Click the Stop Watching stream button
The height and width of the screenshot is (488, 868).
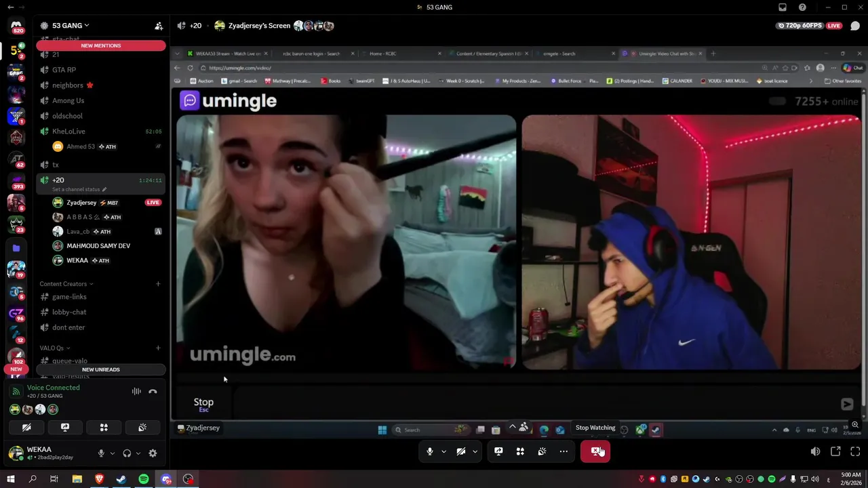[x=595, y=451]
